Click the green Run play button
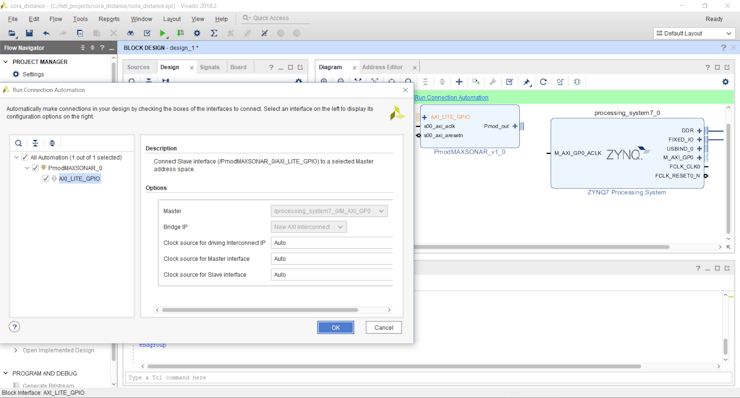 coord(163,33)
